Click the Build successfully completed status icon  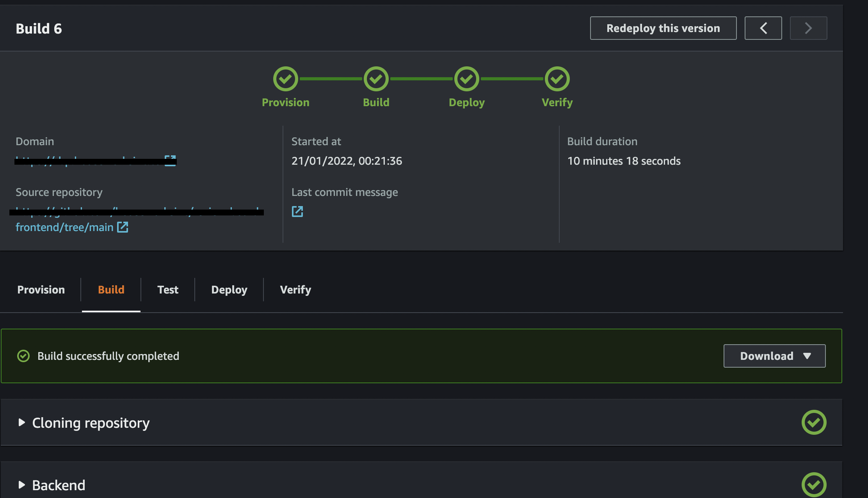pyautogui.click(x=24, y=356)
